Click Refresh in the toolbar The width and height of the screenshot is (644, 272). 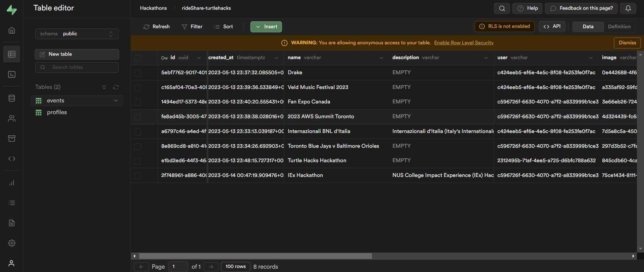157,27
